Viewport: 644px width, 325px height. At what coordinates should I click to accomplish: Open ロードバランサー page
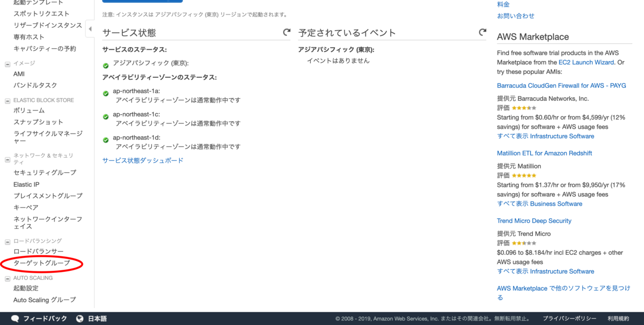tap(39, 252)
